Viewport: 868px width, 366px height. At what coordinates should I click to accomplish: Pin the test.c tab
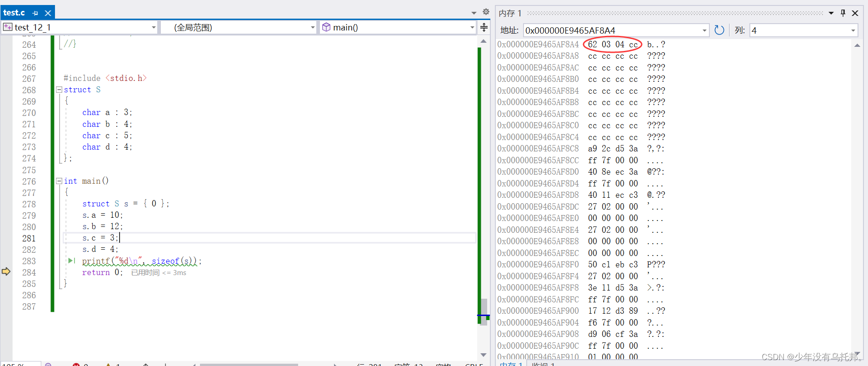pos(35,13)
